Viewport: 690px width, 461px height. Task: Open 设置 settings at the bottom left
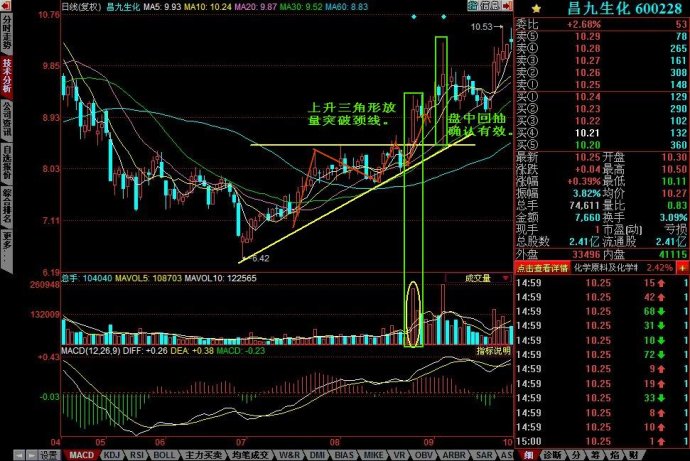click(48, 455)
